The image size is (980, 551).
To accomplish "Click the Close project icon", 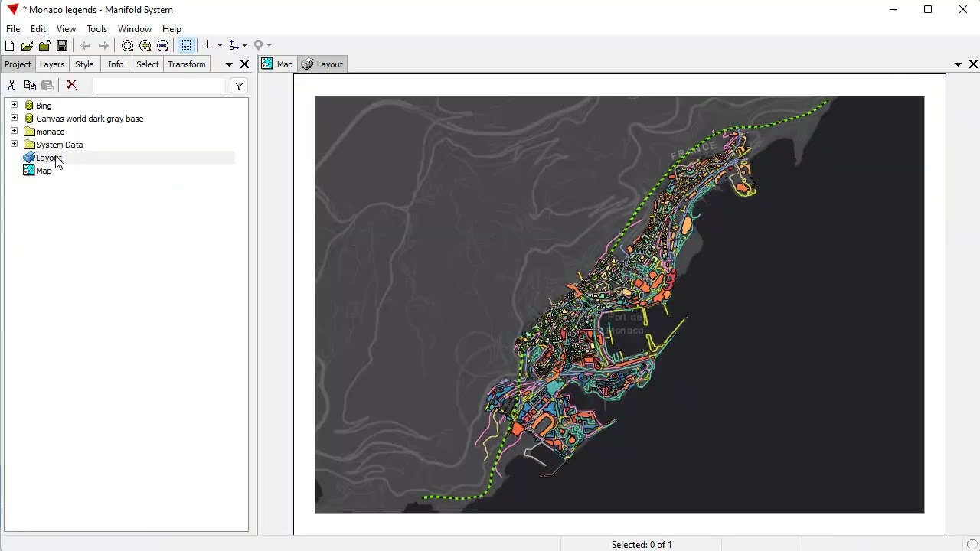I will pyautogui.click(x=44, y=46).
